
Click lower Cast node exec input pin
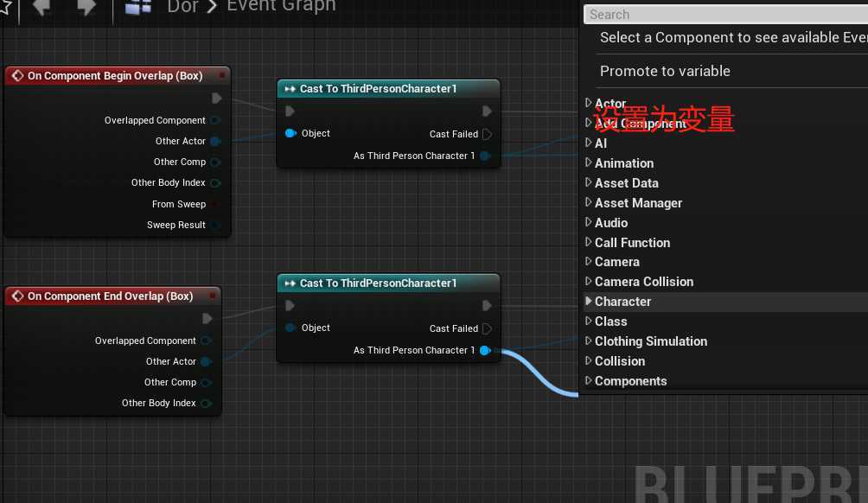[x=290, y=305]
